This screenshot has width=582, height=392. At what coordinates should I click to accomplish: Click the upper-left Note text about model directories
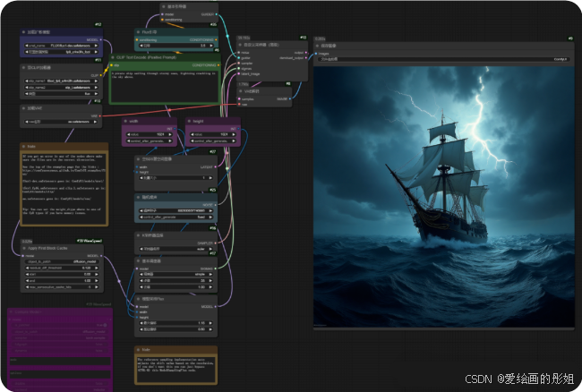tap(64, 188)
